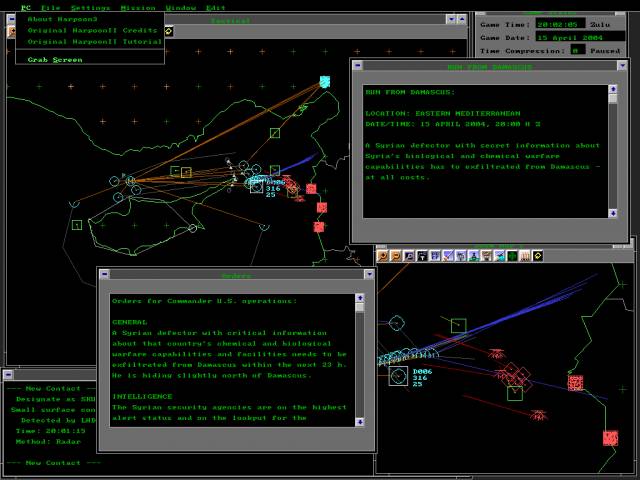Open the Mission menu
Screen dimensions: 640x480
coord(138,8)
